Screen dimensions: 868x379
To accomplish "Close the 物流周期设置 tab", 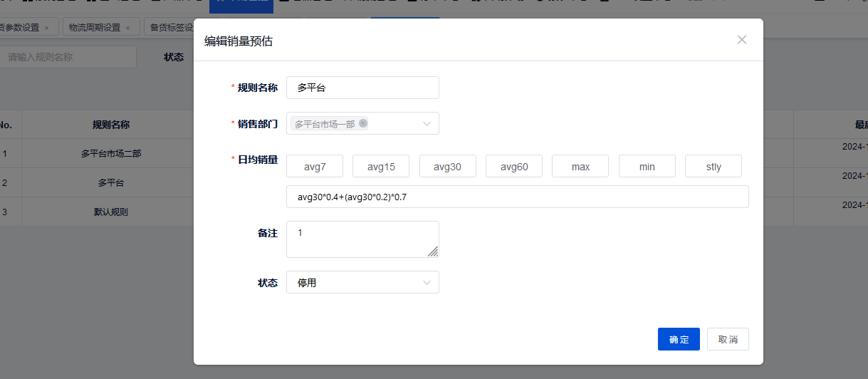I will [x=128, y=28].
